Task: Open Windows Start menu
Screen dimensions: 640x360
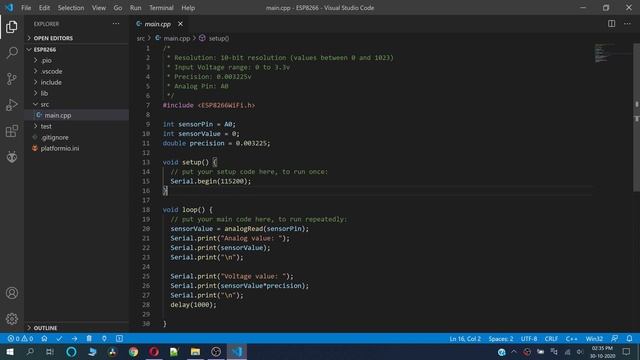Action: coord(10,352)
